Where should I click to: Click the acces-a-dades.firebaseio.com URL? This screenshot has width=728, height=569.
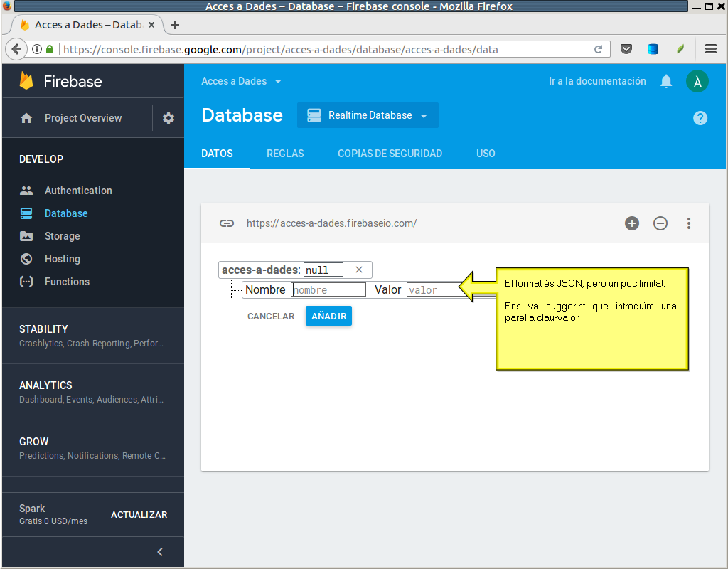[331, 223]
